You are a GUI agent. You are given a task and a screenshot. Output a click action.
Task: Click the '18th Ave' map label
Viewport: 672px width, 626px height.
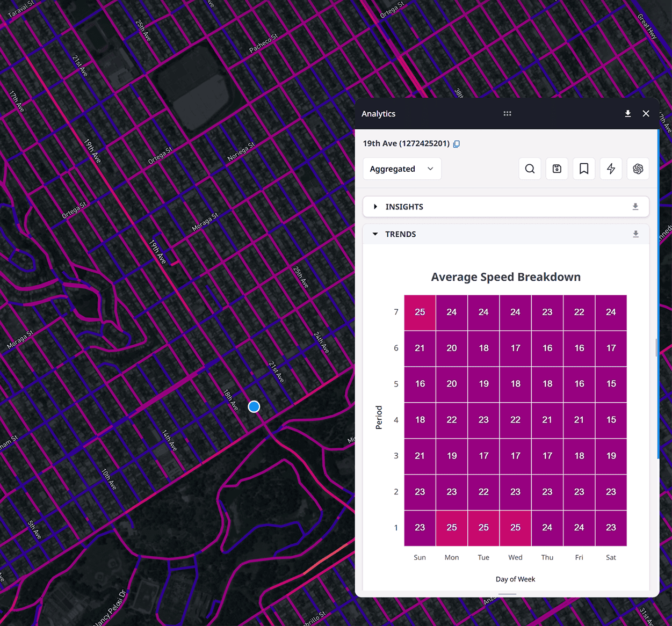tap(231, 401)
